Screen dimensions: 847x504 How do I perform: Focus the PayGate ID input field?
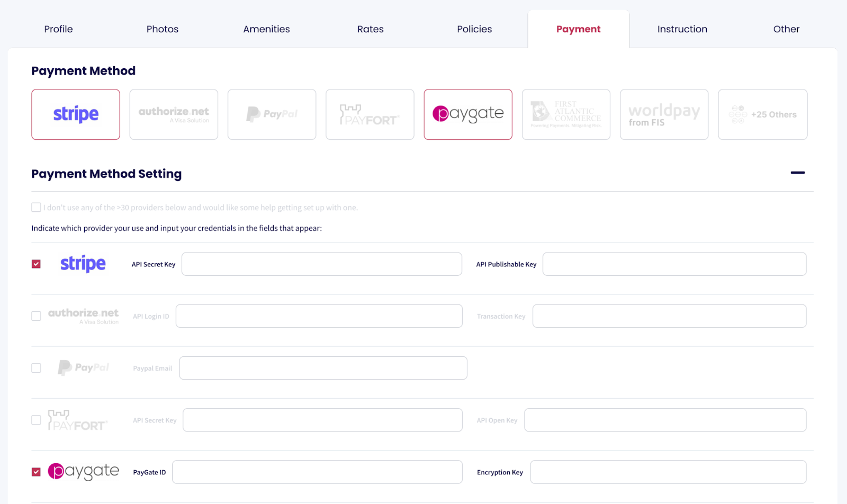coord(317,472)
